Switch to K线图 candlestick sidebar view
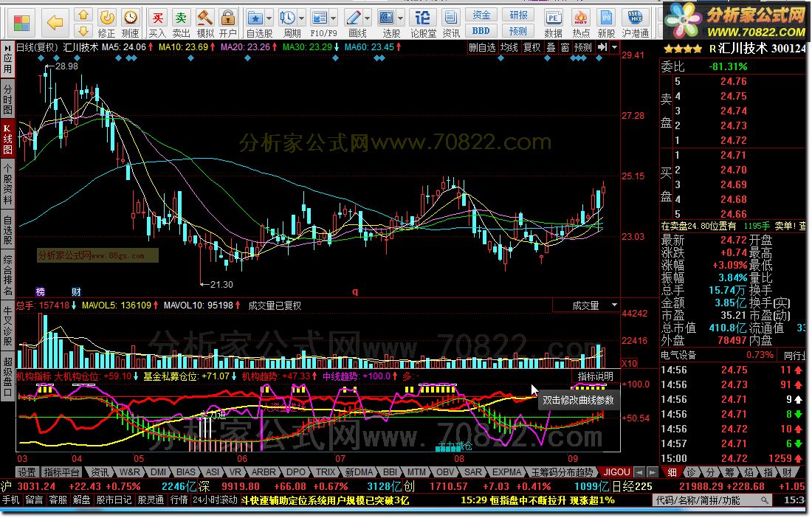Screen dimensions: 812x518 pos(7,139)
